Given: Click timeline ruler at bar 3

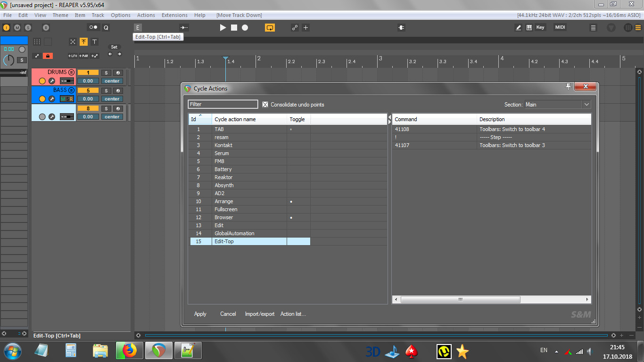Looking at the screenshot, I should [x=380, y=58].
